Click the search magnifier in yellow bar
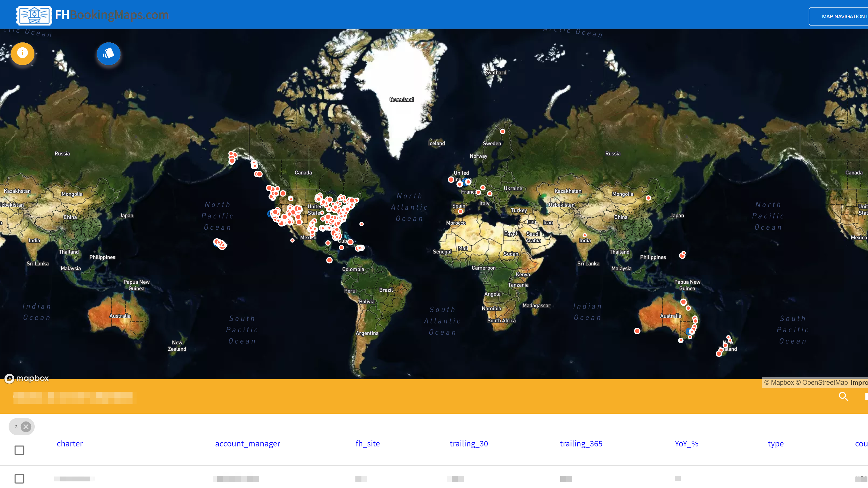This screenshot has width=868, height=488. point(843,397)
